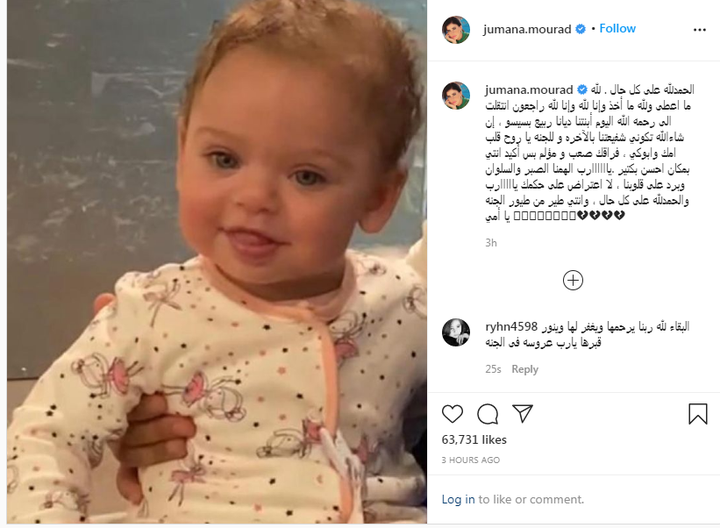The width and height of the screenshot is (720, 528).
Task: Click jumana.mourad username in caption
Action: click(529, 90)
